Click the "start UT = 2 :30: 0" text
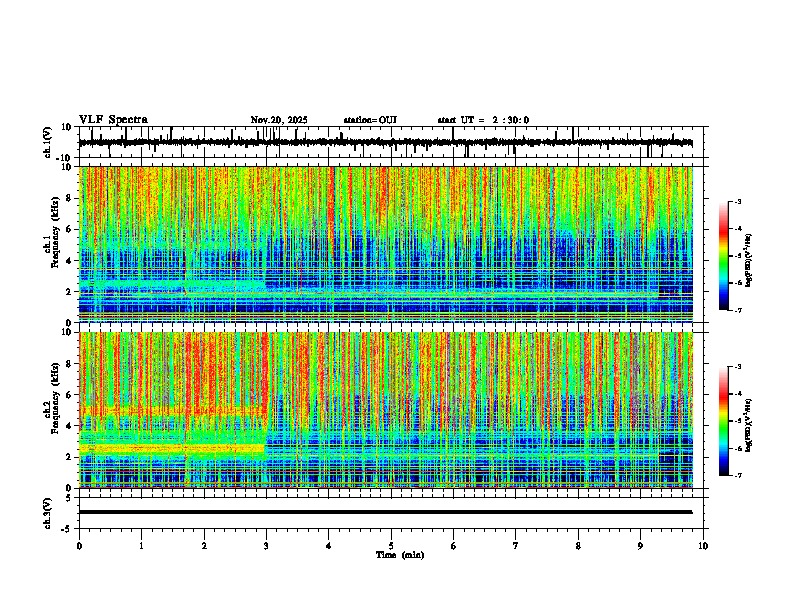792x612 pixels. tap(483, 120)
